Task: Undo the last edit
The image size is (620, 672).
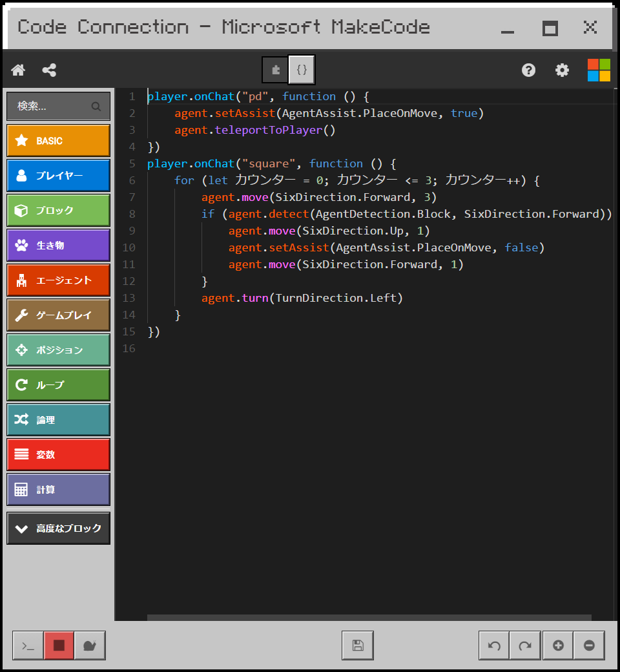Action: pyautogui.click(x=493, y=645)
